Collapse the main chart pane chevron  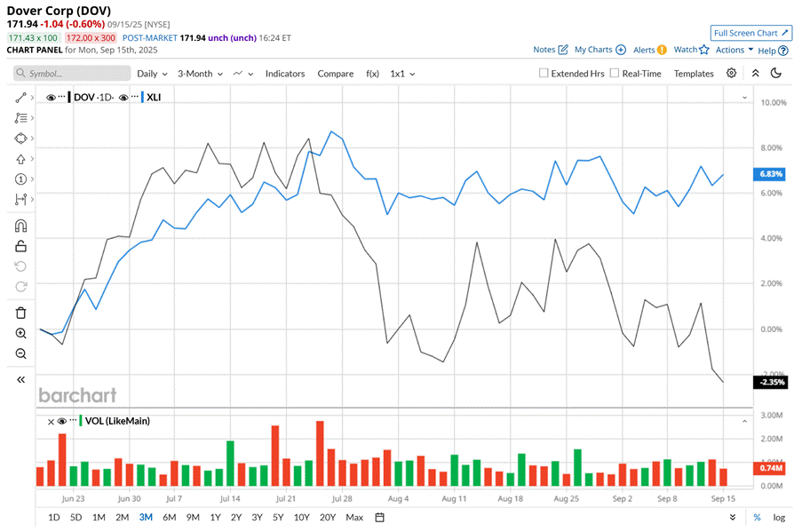click(744, 97)
